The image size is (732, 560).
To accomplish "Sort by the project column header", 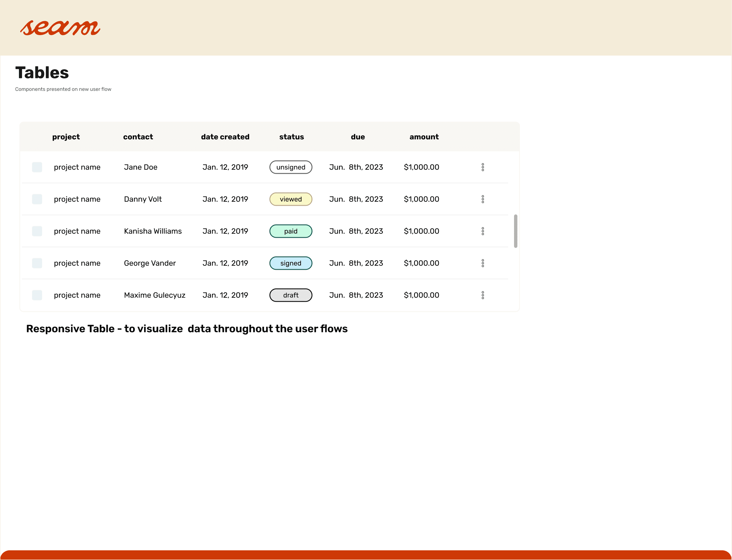I will coord(66,137).
